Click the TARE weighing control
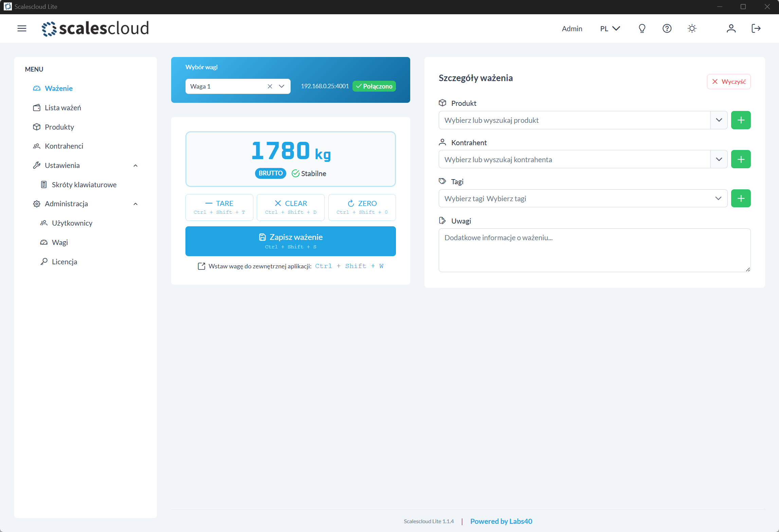Screen dimensions: 779x532 (x=219, y=207)
